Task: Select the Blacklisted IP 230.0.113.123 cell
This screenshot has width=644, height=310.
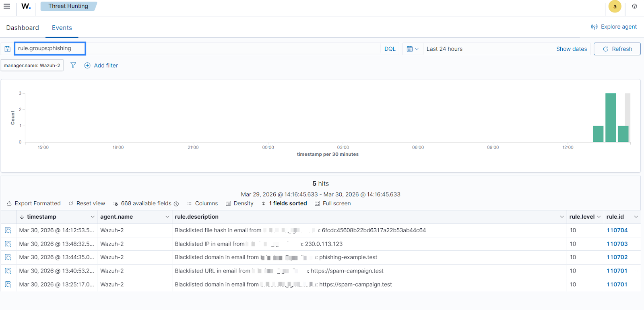Action: coord(369,244)
